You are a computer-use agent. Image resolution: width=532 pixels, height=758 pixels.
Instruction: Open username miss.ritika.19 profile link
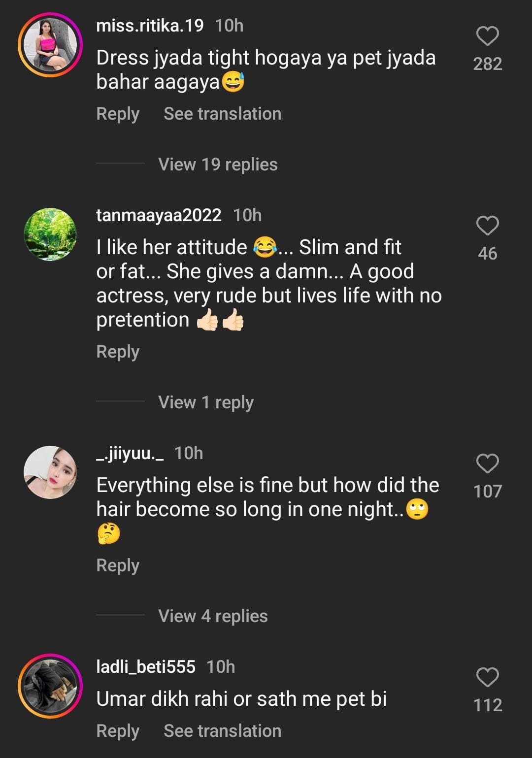150,26
